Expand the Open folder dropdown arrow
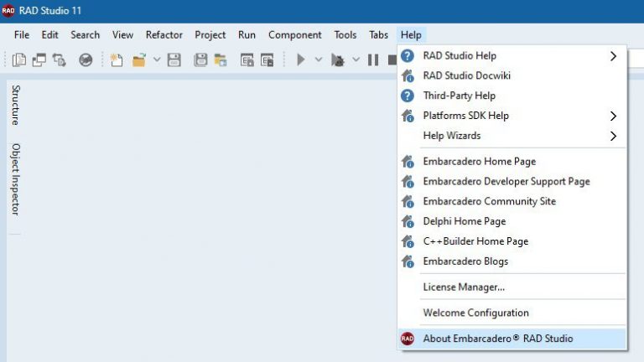Image resolution: width=644 pixels, height=362 pixels. click(x=157, y=60)
